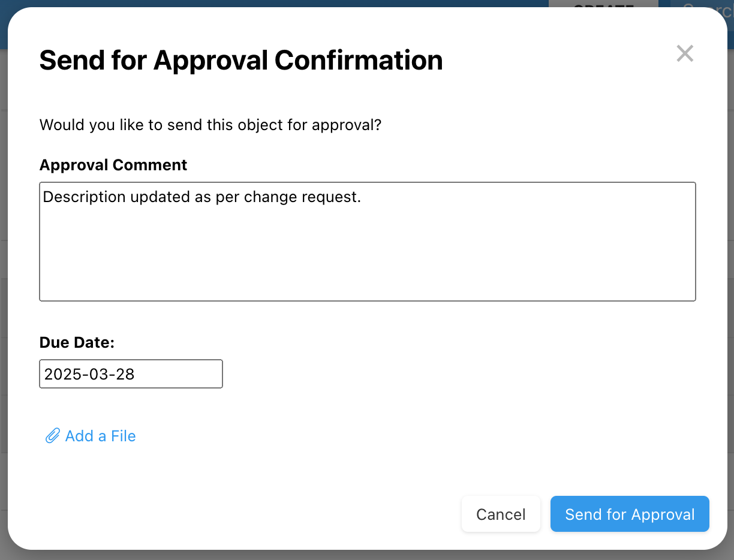734x560 pixels.
Task: Click the dialog title heading
Action: [240, 61]
